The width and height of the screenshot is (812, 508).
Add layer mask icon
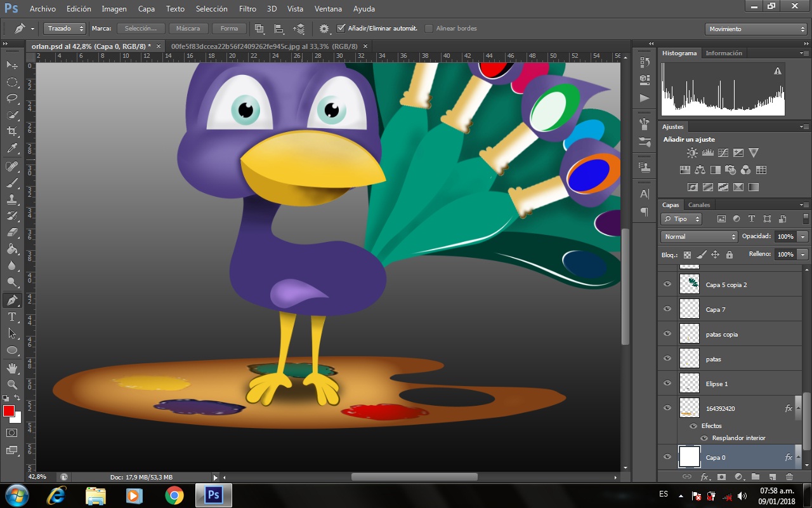coord(721,476)
